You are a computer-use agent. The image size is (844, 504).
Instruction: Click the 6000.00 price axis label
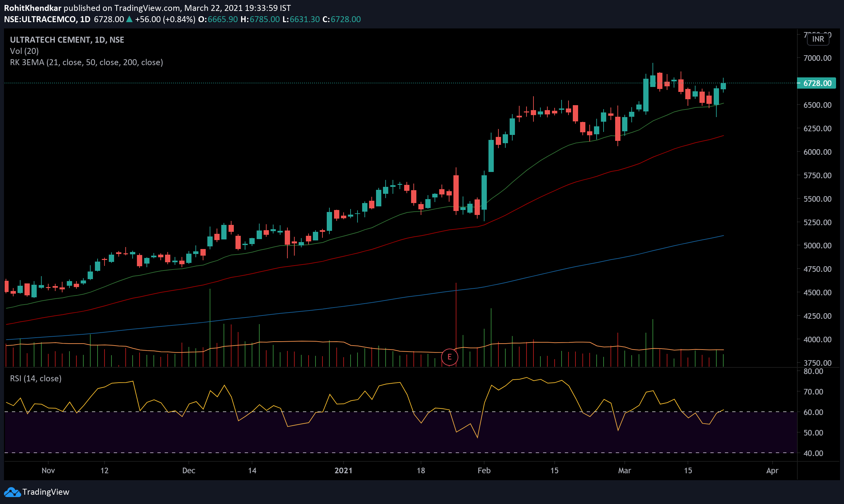817,152
